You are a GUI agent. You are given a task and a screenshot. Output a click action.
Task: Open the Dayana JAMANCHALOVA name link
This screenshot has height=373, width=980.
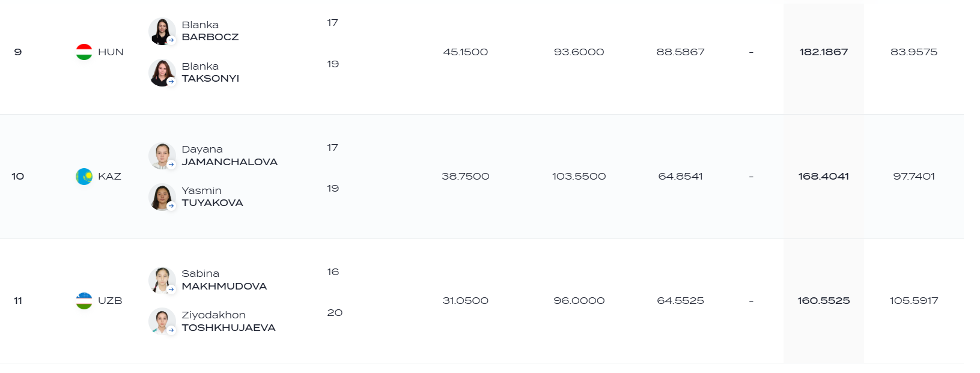230,156
